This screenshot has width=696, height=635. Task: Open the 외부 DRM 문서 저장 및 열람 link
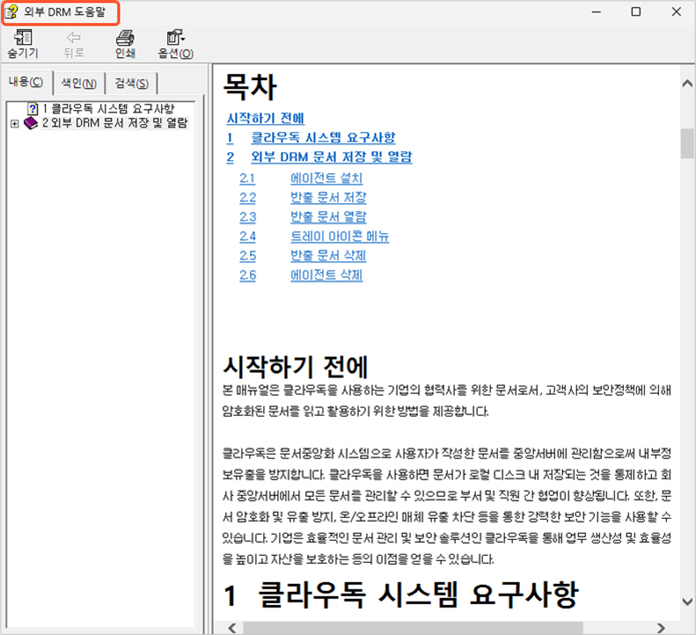click(x=332, y=157)
